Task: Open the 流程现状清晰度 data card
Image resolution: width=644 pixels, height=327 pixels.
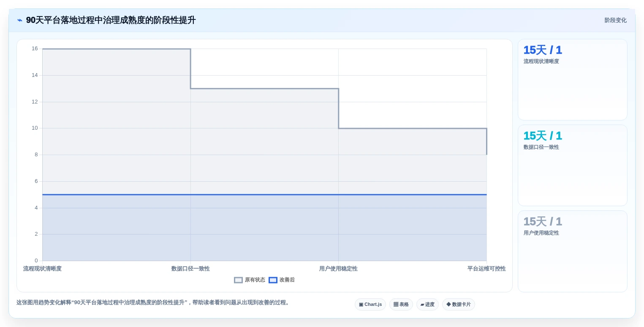Action: pyautogui.click(x=573, y=80)
